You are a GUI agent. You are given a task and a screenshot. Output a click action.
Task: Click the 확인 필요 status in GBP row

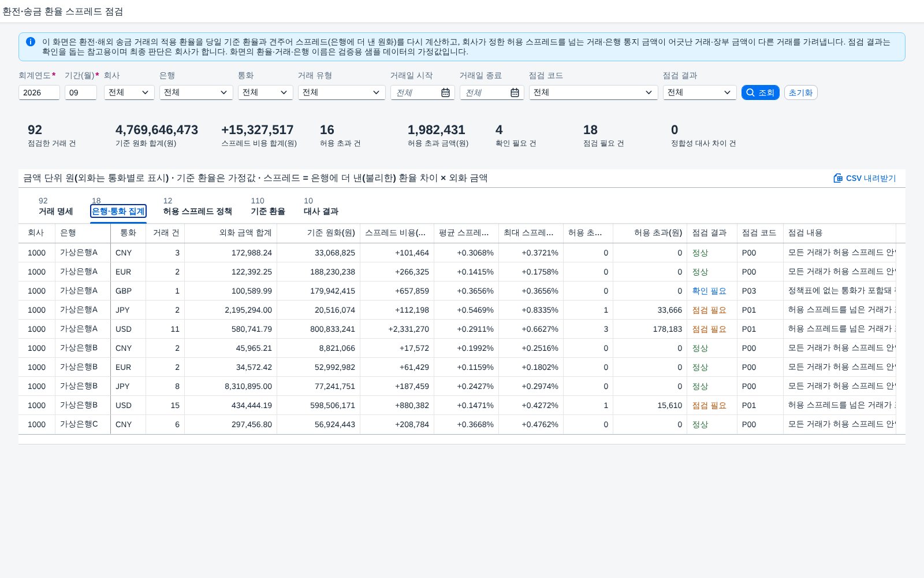click(x=709, y=291)
